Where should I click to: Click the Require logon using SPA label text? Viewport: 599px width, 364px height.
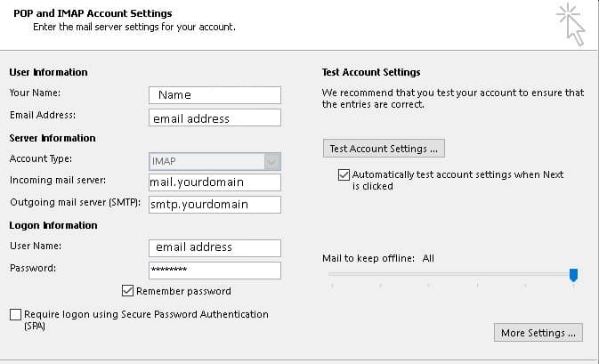pos(146,320)
